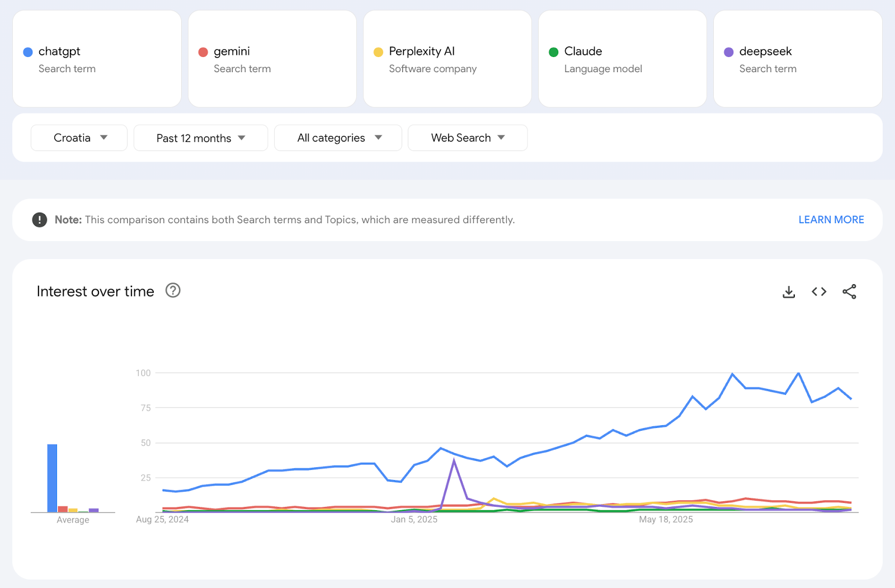The width and height of the screenshot is (895, 588).
Task: Click the Jan 5, 2025 axis label
Action: click(x=414, y=519)
